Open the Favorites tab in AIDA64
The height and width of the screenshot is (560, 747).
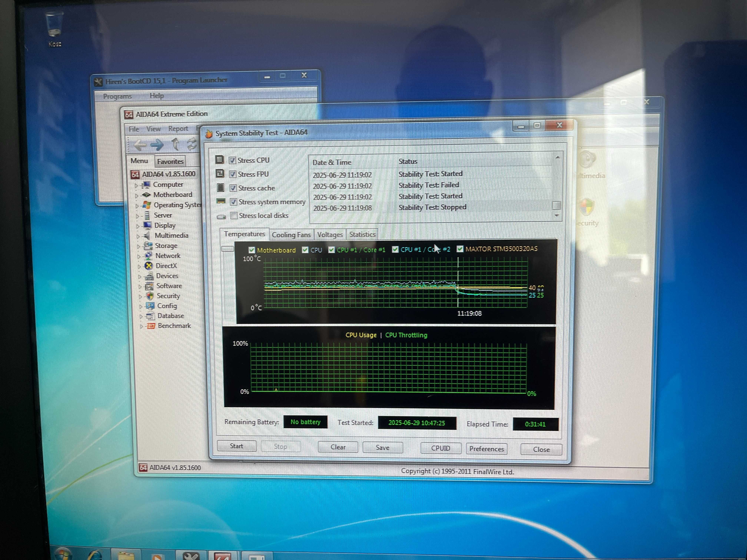[x=170, y=162]
